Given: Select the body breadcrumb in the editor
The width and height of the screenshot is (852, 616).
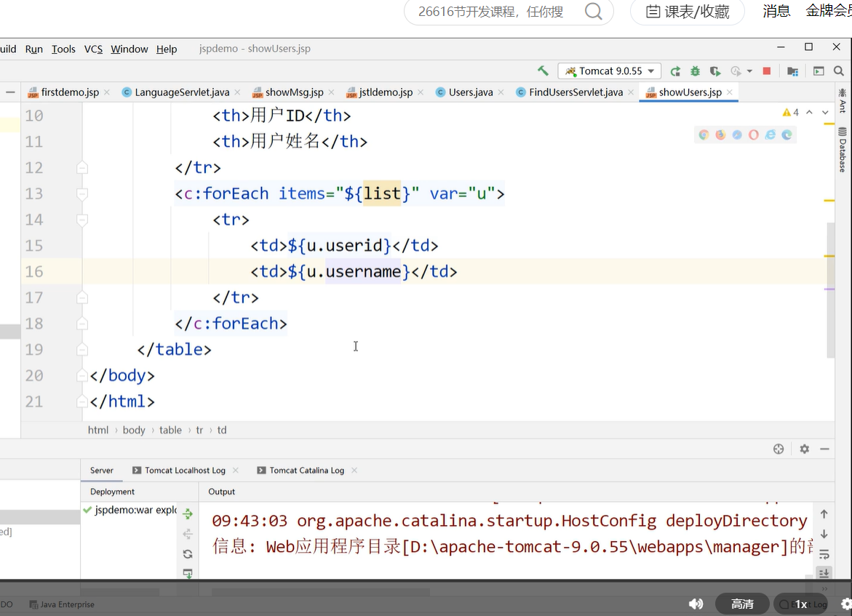Looking at the screenshot, I should (134, 431).
